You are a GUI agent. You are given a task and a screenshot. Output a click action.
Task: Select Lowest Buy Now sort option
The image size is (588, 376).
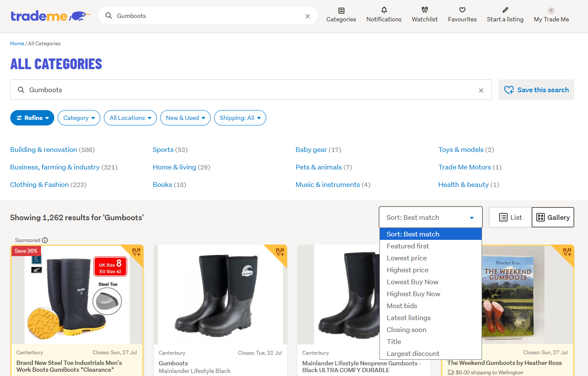point(431,282)
